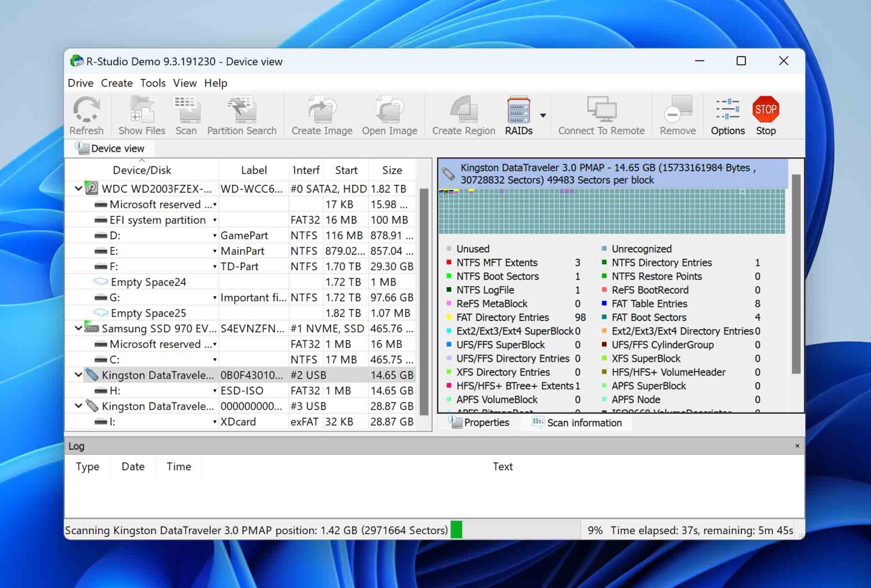Close the Log panel

(x=796, y=445)
